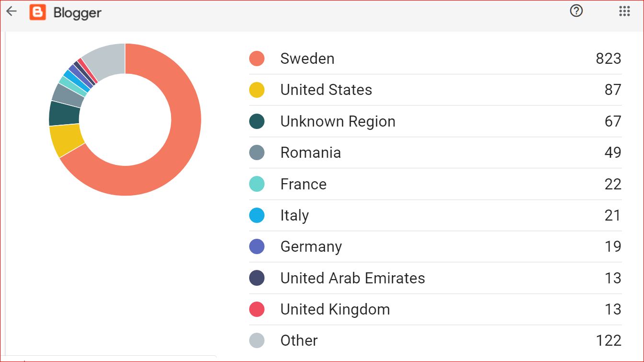Screen dimensions: 644x362
Task: Select the United Arab Emirates row
Action: (435, 278)
